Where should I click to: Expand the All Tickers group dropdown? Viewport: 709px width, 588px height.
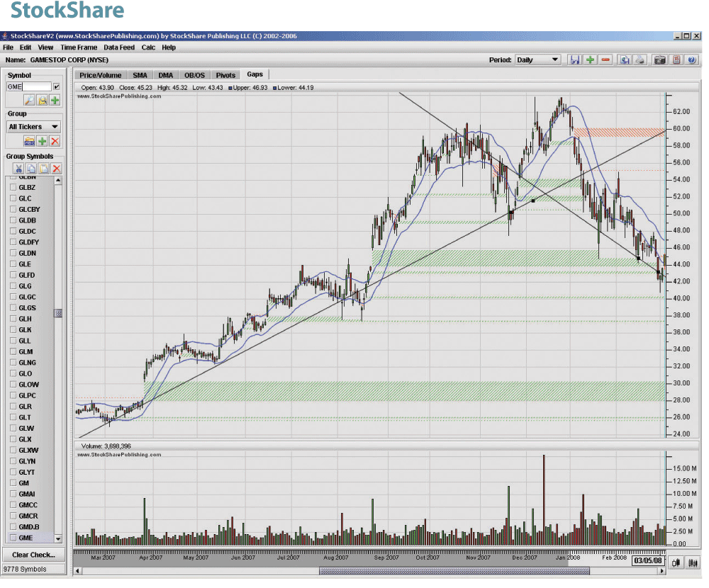point(33,127)
